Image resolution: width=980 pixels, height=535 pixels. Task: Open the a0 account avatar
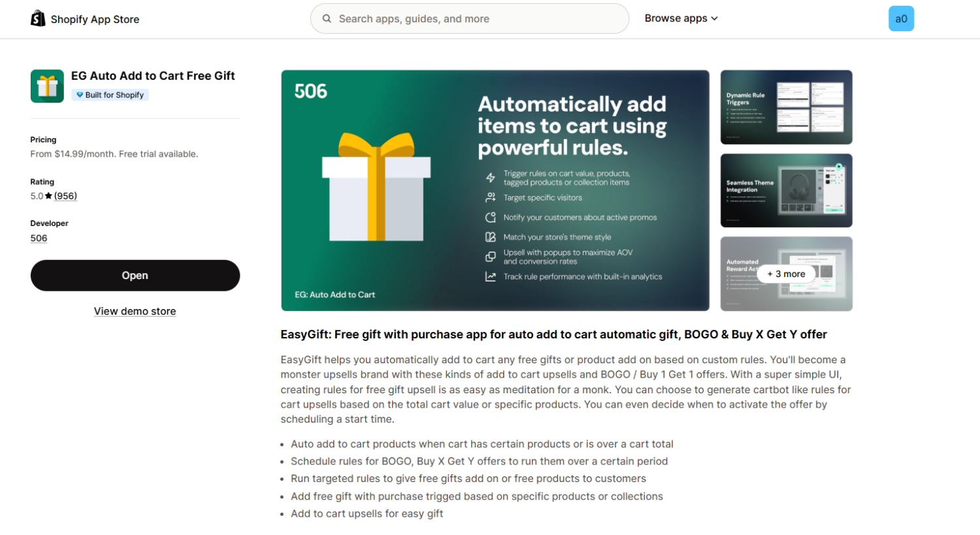click(x=901, y=18)
